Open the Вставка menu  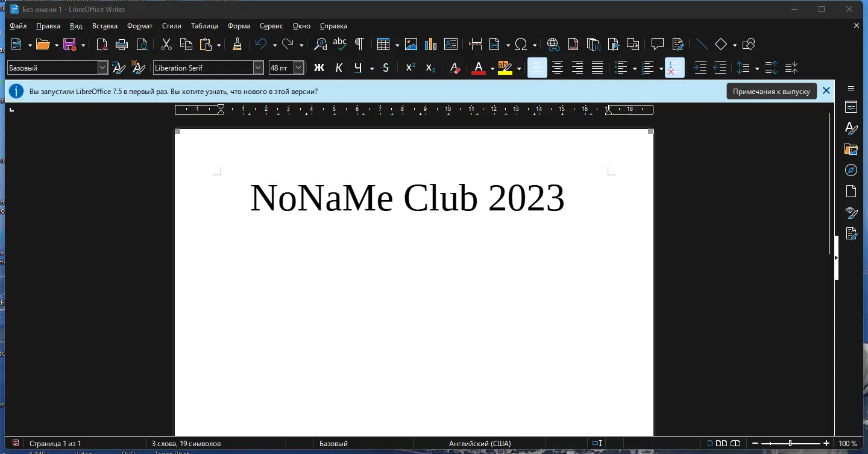point(105,26)
